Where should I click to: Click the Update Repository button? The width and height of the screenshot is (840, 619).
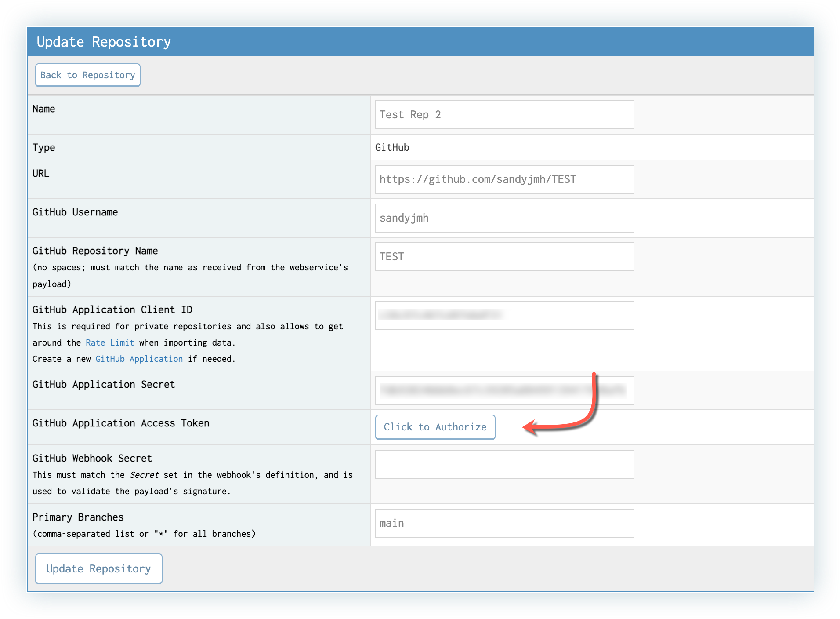(x=99, y=569)
